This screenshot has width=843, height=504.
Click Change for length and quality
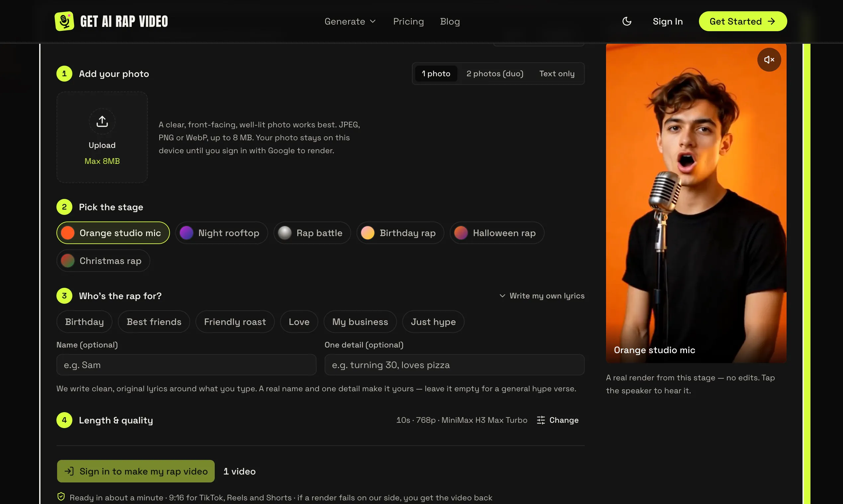(558, 420)
